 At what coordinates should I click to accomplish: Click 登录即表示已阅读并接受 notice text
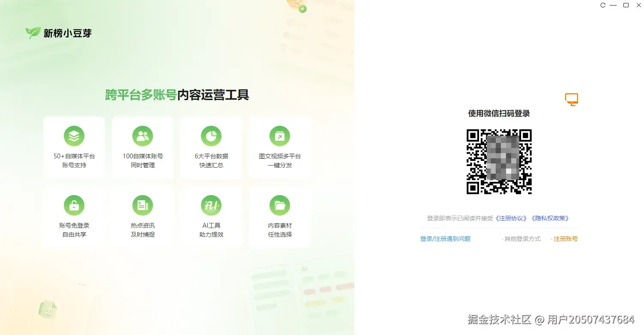460,218
